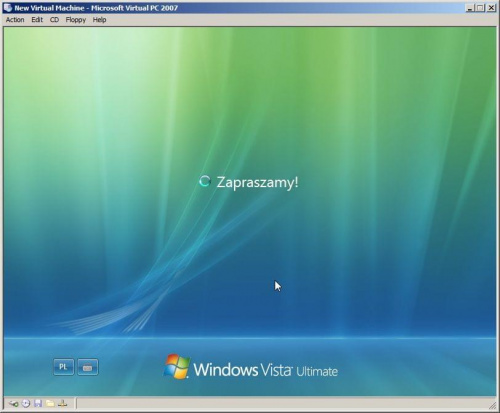This screenshot has width=500, height=413.
Task: Click the CD drive status icon
Action: click(26, 404)
